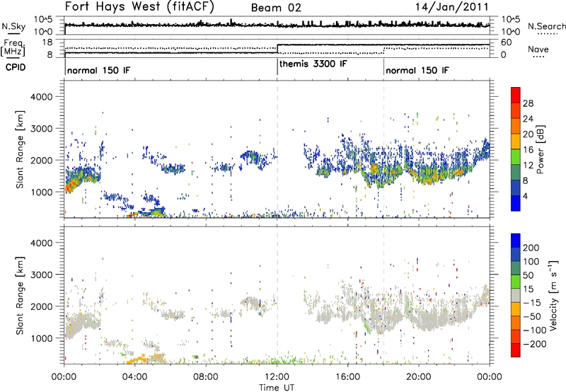Click the "12" Power colorbar label

528,166
